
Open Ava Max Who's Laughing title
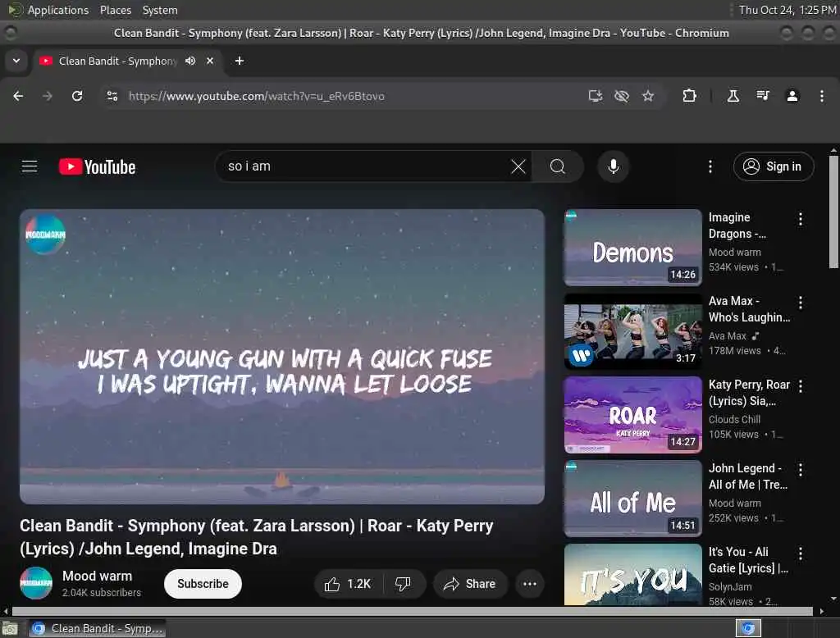click(749, 309)
